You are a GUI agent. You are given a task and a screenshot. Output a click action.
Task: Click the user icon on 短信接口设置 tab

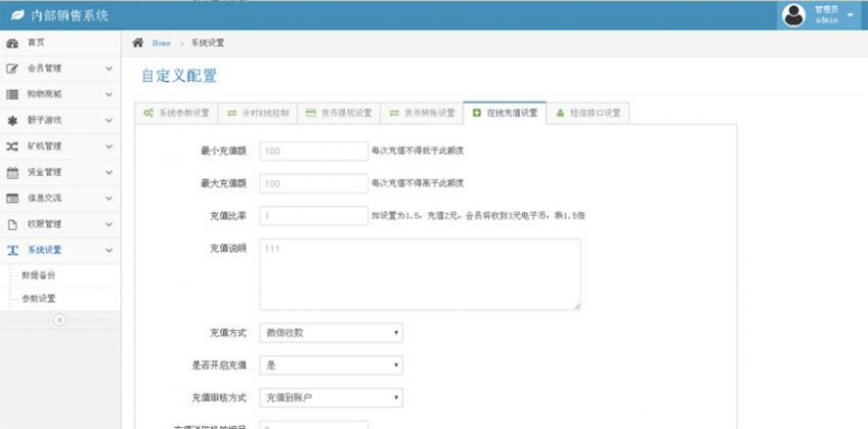pos(560,113)
